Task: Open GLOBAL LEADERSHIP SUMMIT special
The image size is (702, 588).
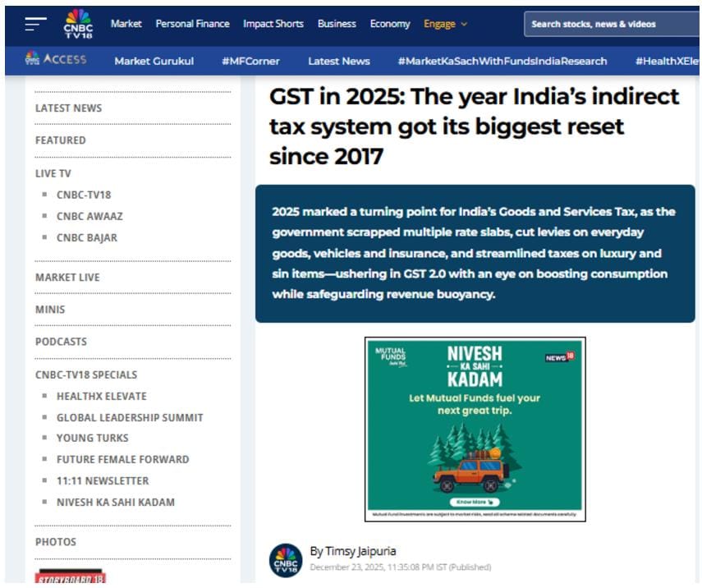Action: [x=130, y=418]
